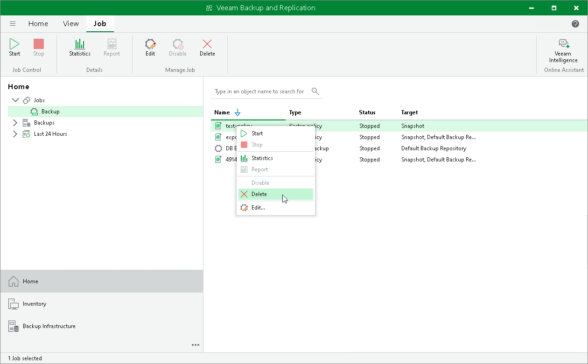588x364 pixels.
Task: Click the Inventory view icon
Action: coord(14,304)
